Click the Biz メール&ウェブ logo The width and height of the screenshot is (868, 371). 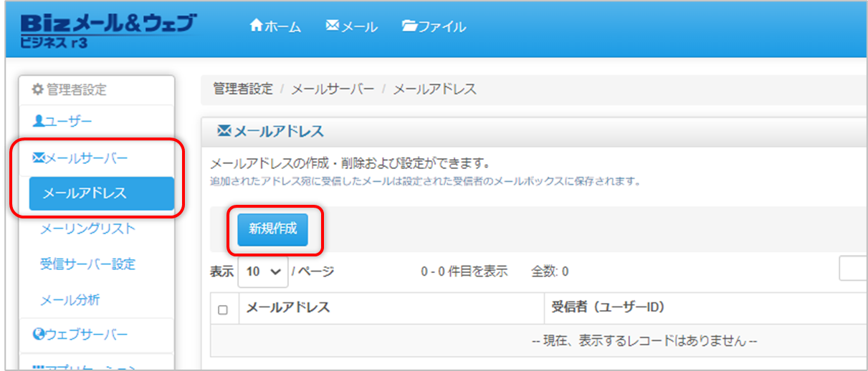pyautogui.click(x=108, y=29)
